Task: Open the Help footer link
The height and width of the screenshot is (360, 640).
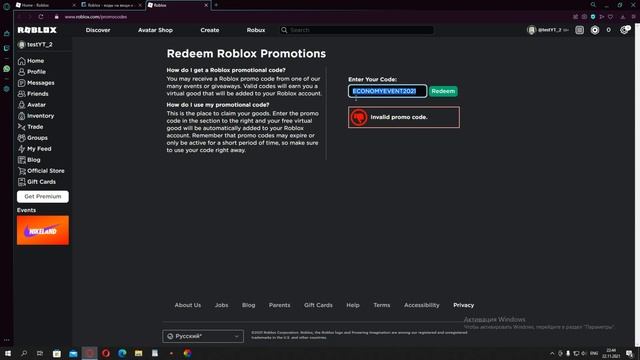Action: [353, 305]
